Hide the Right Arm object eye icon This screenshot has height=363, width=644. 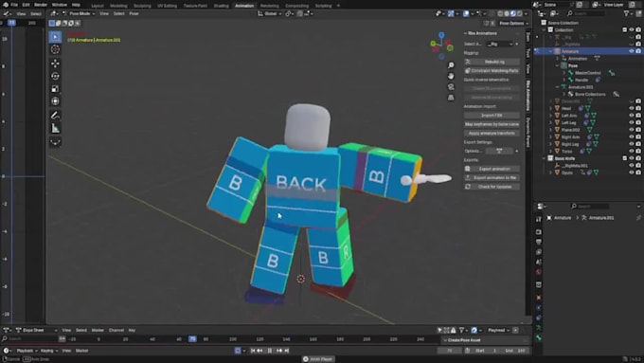pyautogui.click(x=632, y=136)
